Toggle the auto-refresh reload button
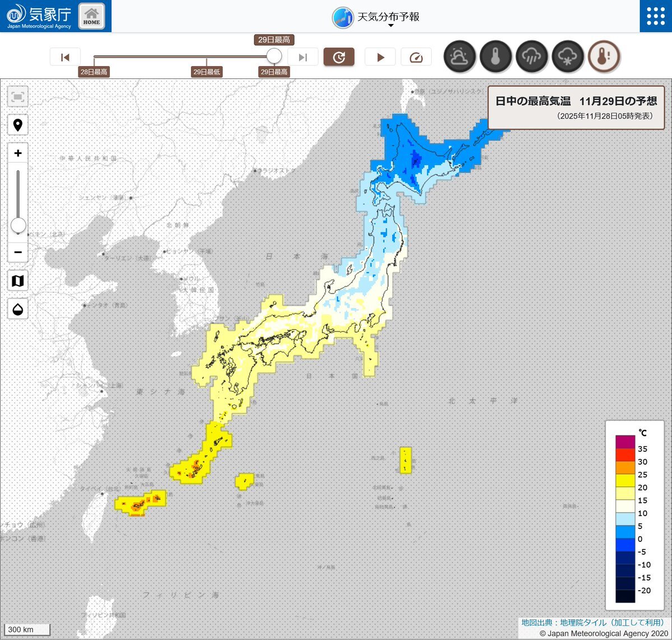The height and width of the screenshot is (640, 672). [x=339, y=57]
